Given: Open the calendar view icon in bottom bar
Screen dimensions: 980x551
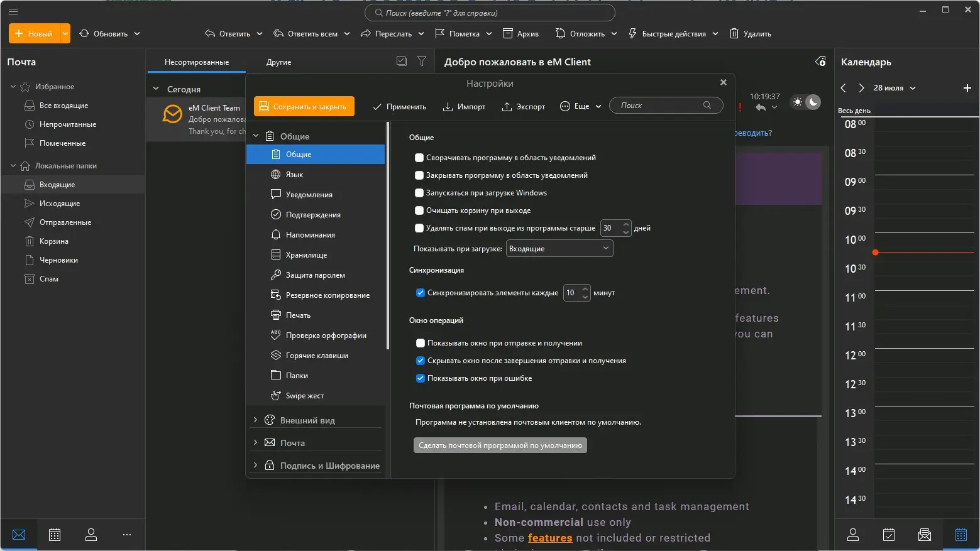Looking at the screenshot, I should pos(55,535).
